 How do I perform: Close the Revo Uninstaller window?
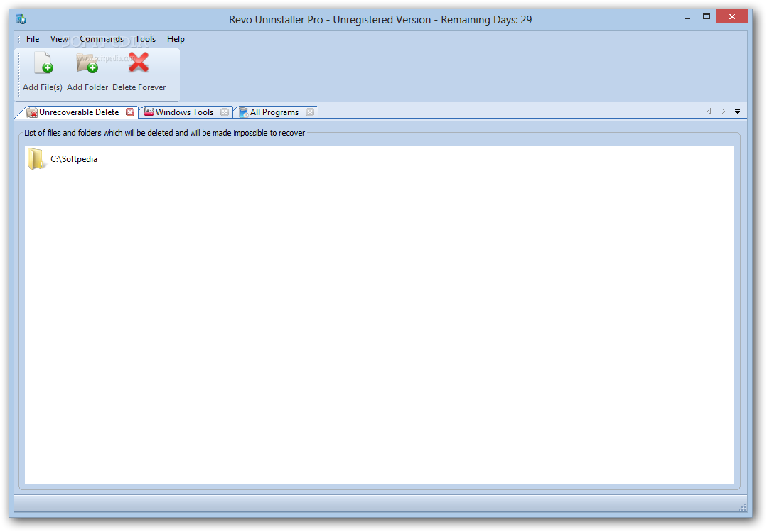pyautogui.click(x=731, y=17)
